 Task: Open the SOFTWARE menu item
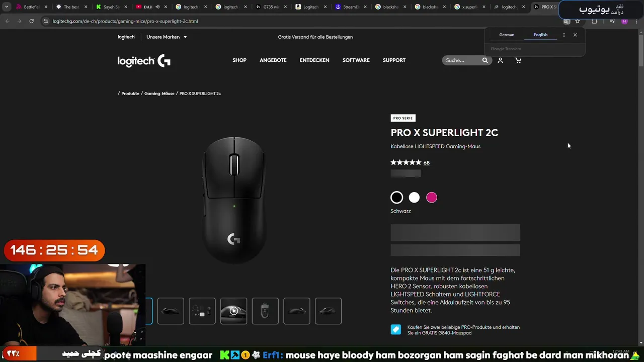pos(356,60)
